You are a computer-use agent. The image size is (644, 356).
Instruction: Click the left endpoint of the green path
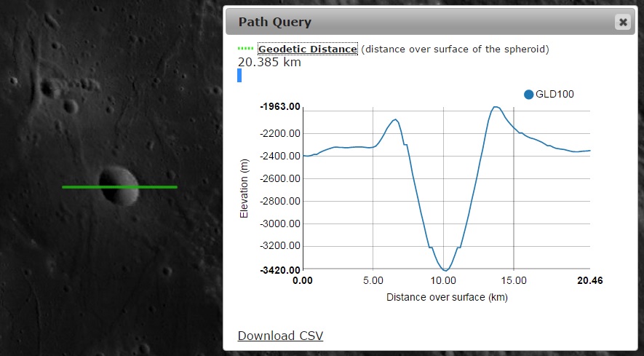point(63,187)
